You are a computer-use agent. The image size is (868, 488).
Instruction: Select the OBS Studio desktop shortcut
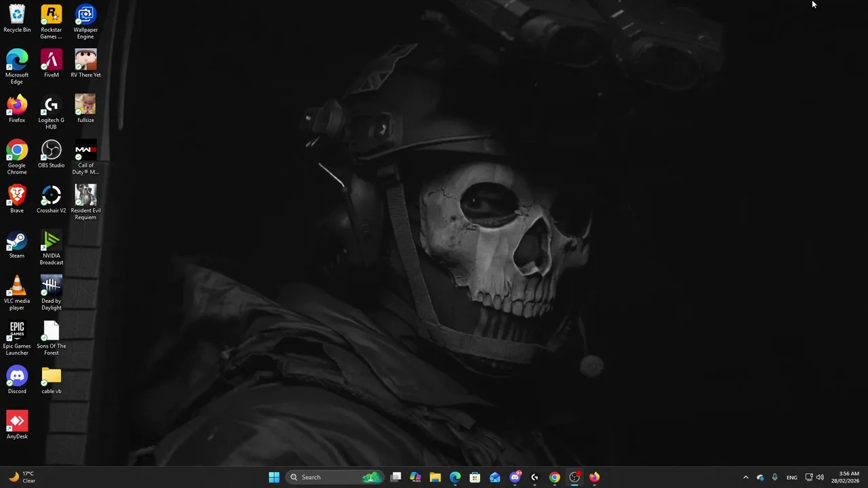[x=52, y=154]
